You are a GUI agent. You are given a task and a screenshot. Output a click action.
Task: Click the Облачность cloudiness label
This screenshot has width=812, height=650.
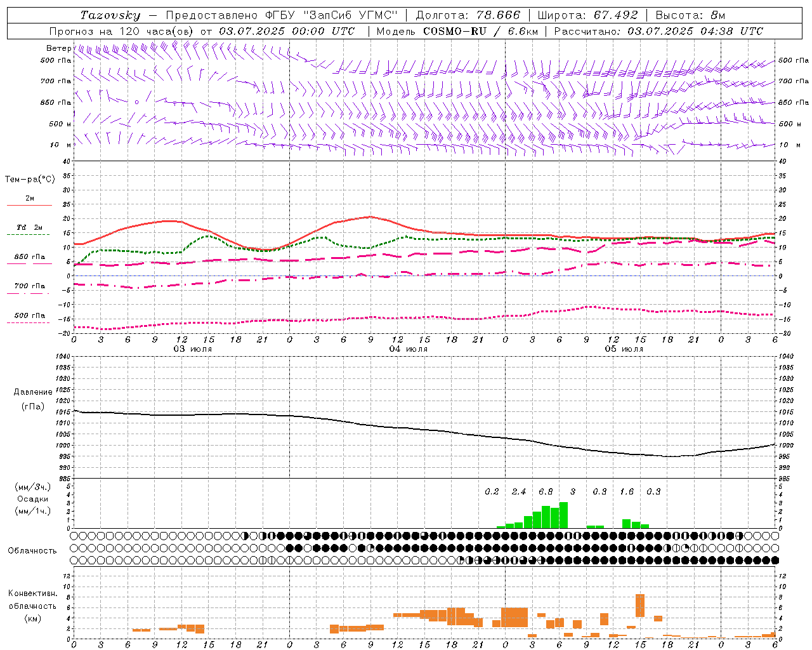[x=32, y=551]
